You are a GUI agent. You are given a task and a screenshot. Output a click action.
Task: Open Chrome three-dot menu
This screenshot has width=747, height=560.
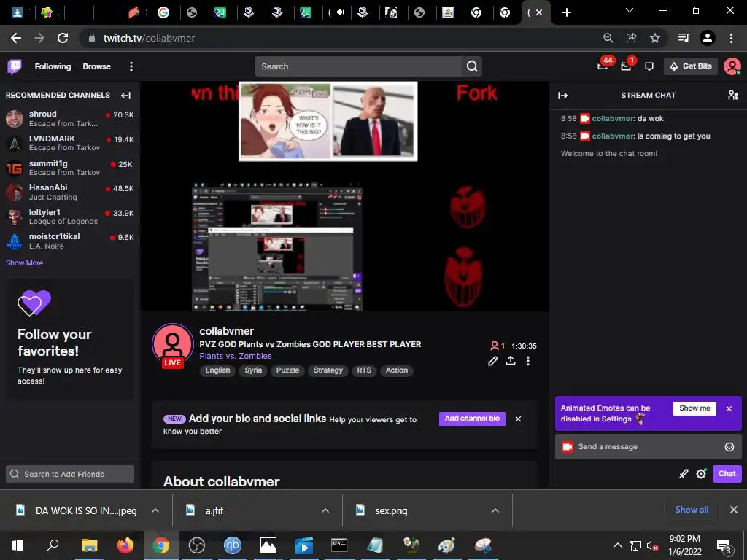[x=731, y=38]
